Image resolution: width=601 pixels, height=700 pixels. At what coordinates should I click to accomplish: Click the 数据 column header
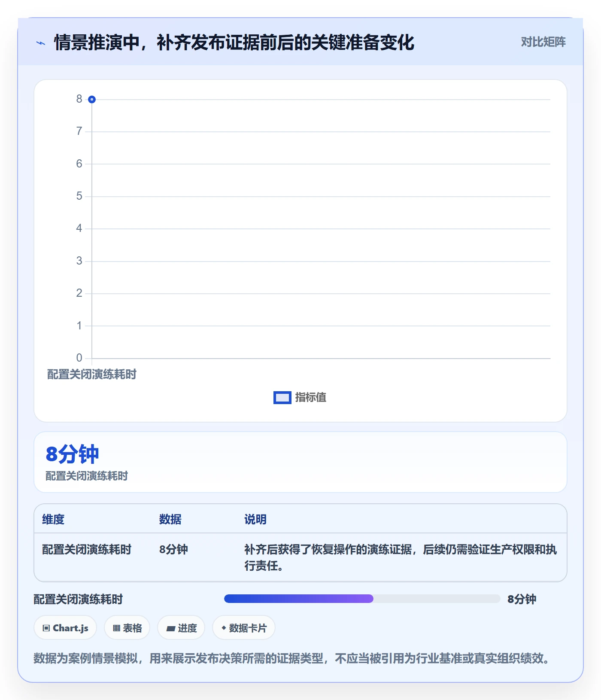coord(170,519)
